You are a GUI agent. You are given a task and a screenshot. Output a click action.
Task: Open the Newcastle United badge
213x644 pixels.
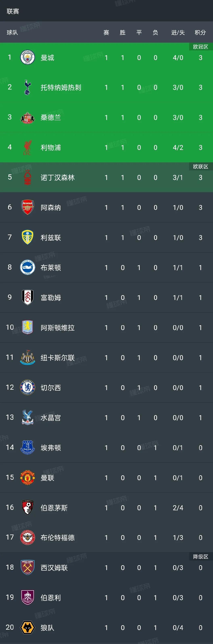(x=27, y=358)
